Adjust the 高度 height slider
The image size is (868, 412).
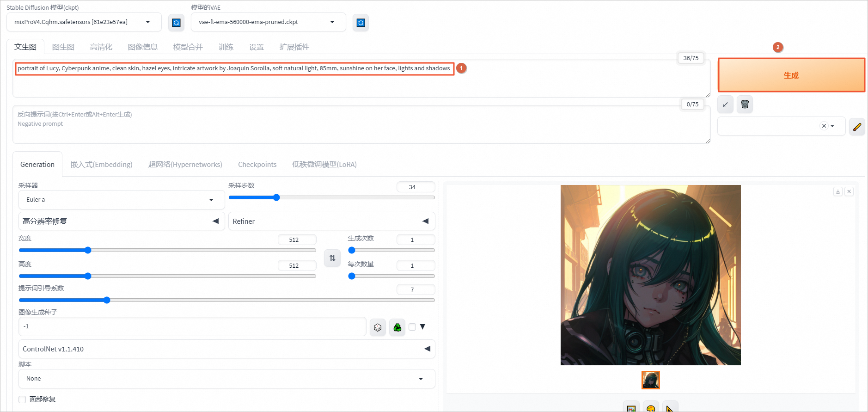pyautogui.click(x=167, y=276)
